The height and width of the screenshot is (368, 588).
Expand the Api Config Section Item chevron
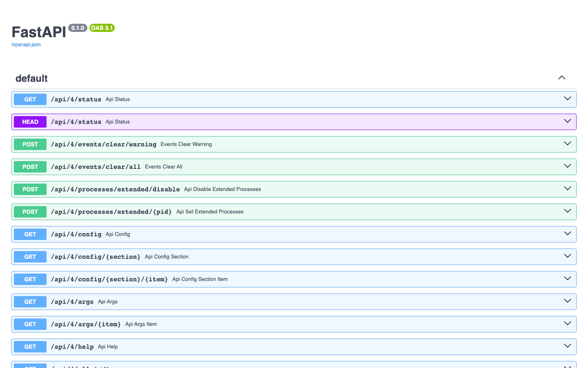pos(568,278)
